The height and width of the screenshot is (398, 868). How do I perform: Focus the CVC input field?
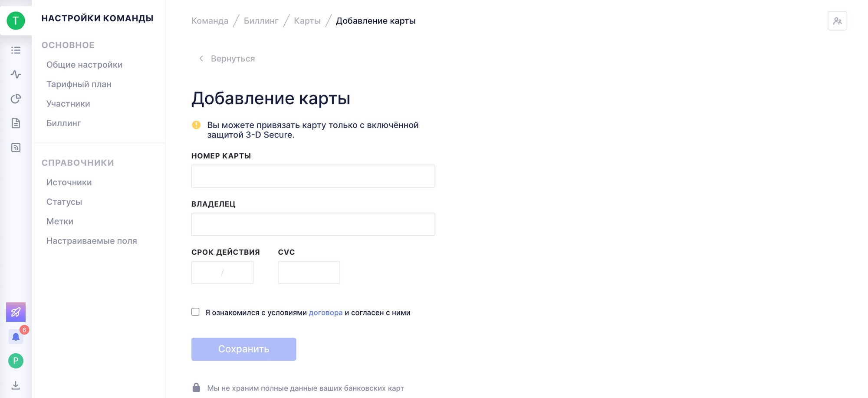point(309,273)
